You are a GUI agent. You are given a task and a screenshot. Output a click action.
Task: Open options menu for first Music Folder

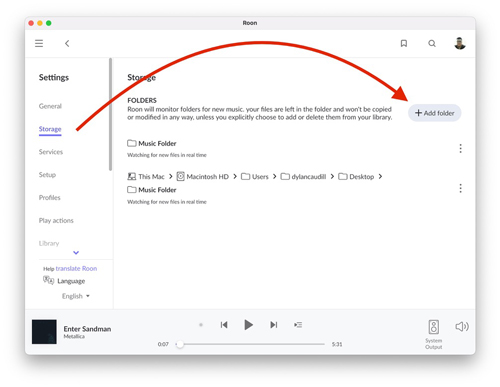point(460,148)
